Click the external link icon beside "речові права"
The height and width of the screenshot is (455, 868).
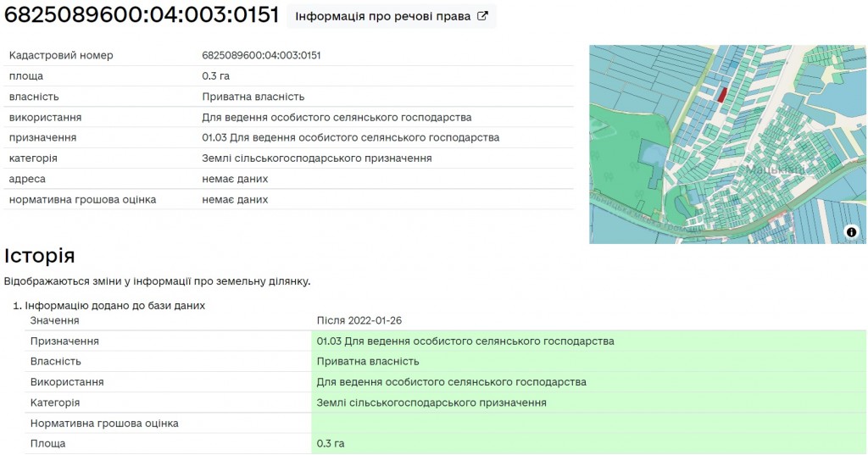(482, 16)
